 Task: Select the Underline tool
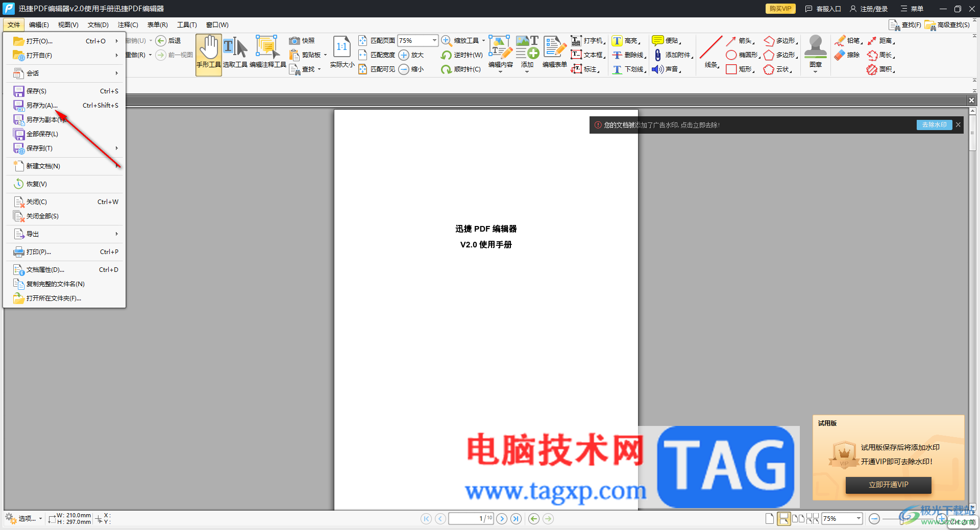click(x=629, y=69)
